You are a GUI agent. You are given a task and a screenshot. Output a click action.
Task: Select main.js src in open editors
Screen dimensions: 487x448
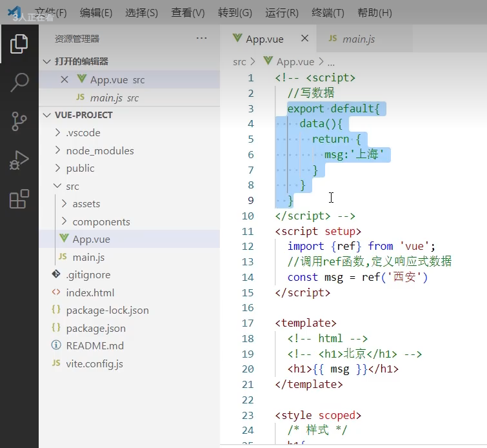[x=130, y=97]
